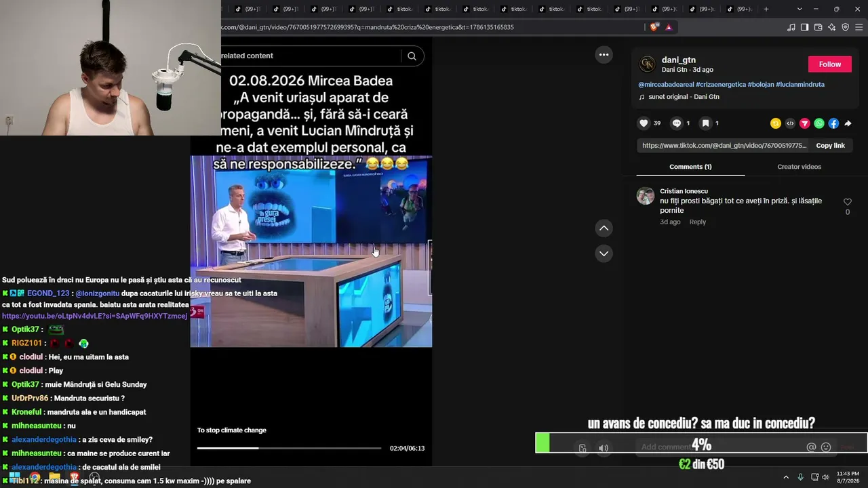Open the #bolojan hashtag link

(x=761, y=85)
